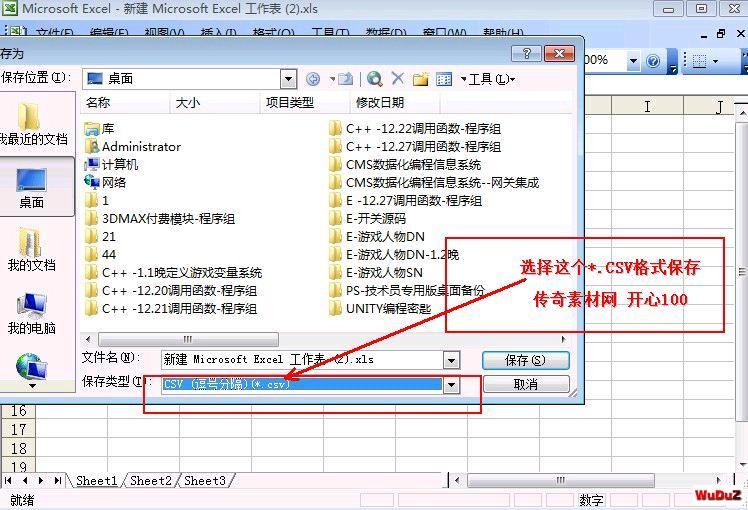748x510 pixels.
Task: Select column I header in Excel
Action: [x=647, y=106]
